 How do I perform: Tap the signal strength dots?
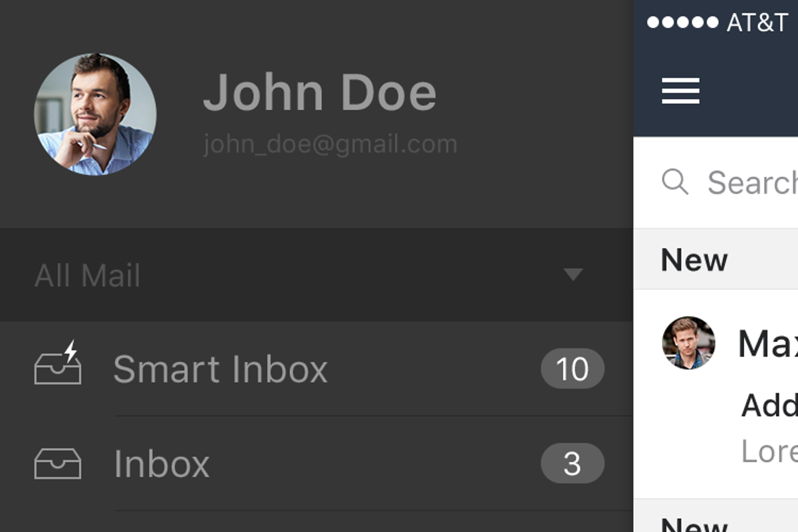(683, 23)
